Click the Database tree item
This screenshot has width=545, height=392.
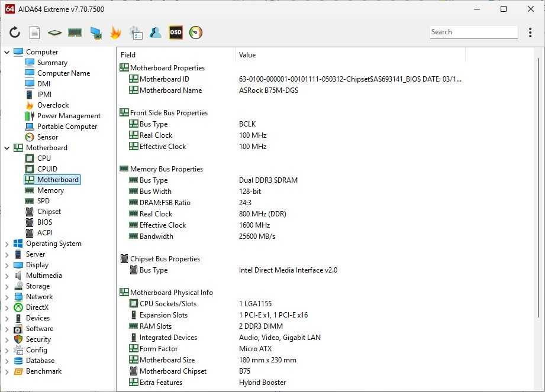click(x=40, y=361)
